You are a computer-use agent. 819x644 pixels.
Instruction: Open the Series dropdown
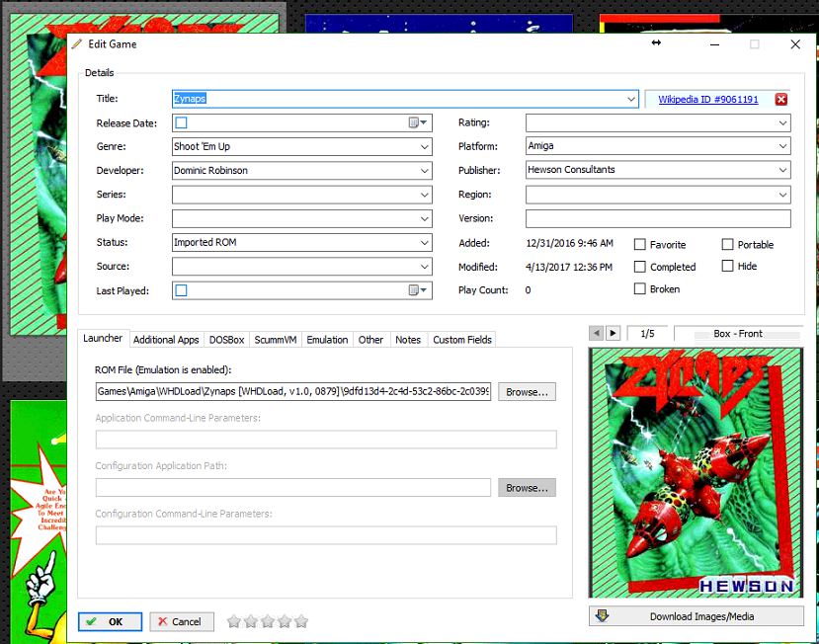(425, 195)
